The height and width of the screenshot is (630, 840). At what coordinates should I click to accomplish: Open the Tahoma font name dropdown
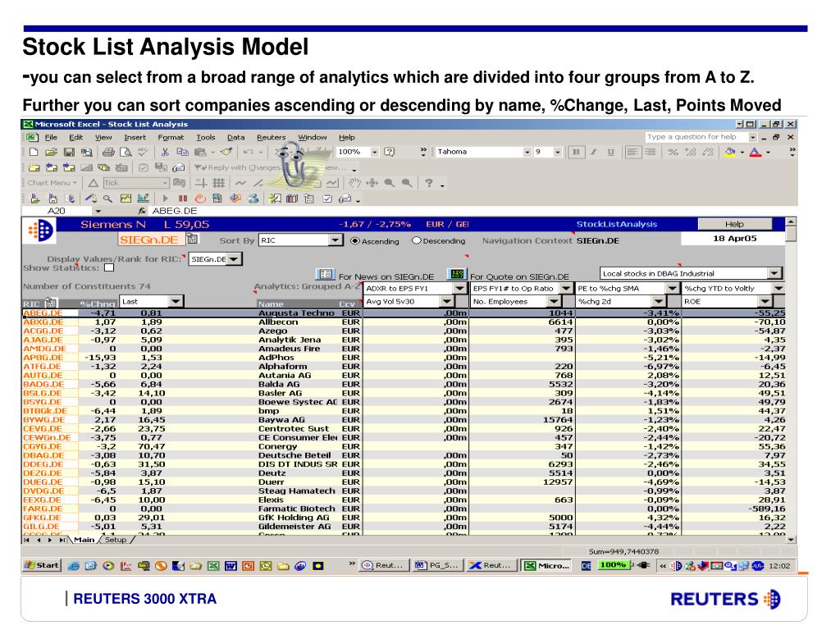pos(527,152)
